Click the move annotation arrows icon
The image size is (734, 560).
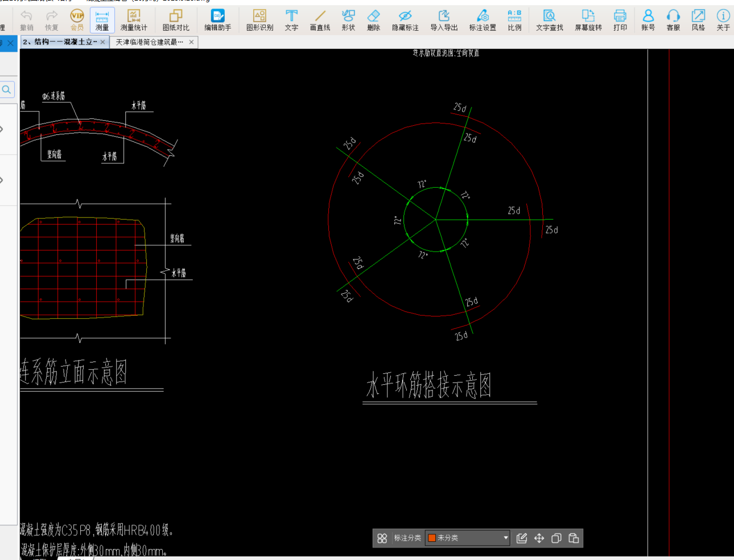coord(539,538)
